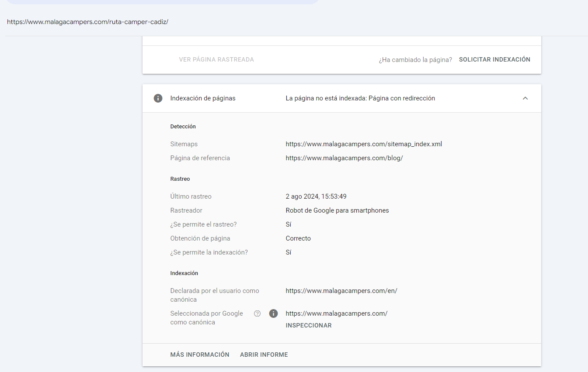This screenshot has width=588, height=372.
Task: Click INSPECCIONAR under the Google canonical URL
Action: [309, 325]
